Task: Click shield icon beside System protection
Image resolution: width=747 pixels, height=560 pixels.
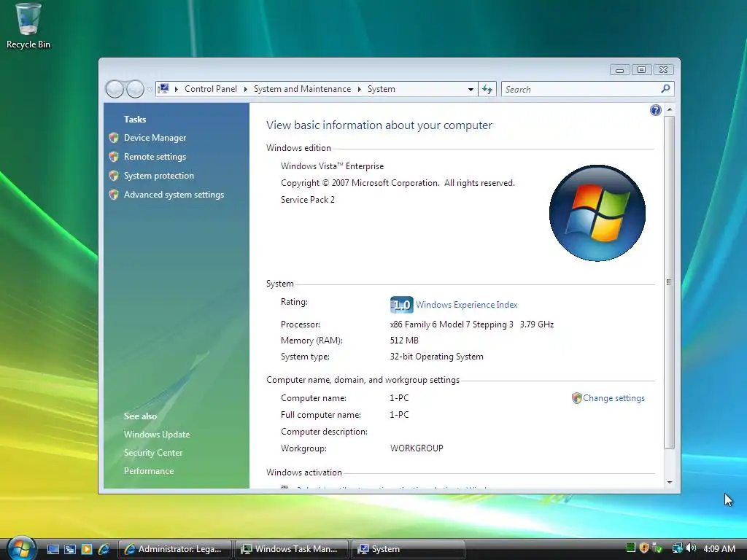Action: 114,176
